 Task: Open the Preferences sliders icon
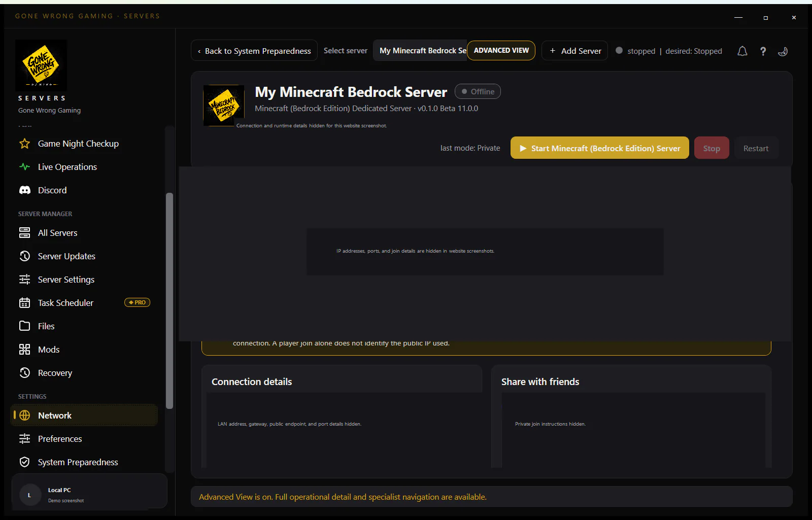click(x=24, y=439)
